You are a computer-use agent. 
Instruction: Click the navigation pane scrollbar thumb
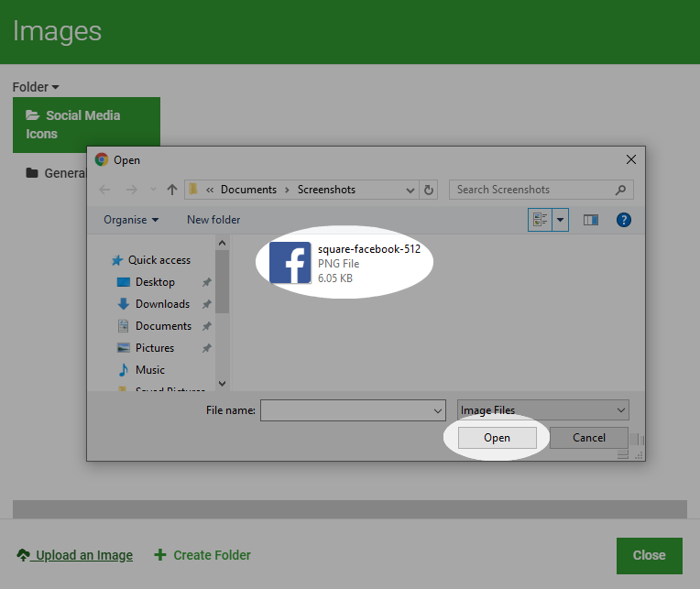click(222, 282)
